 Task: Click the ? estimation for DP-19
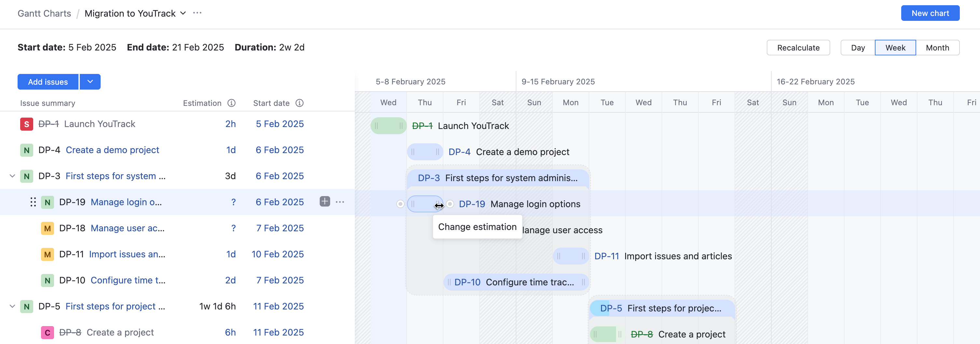point(233,202)
